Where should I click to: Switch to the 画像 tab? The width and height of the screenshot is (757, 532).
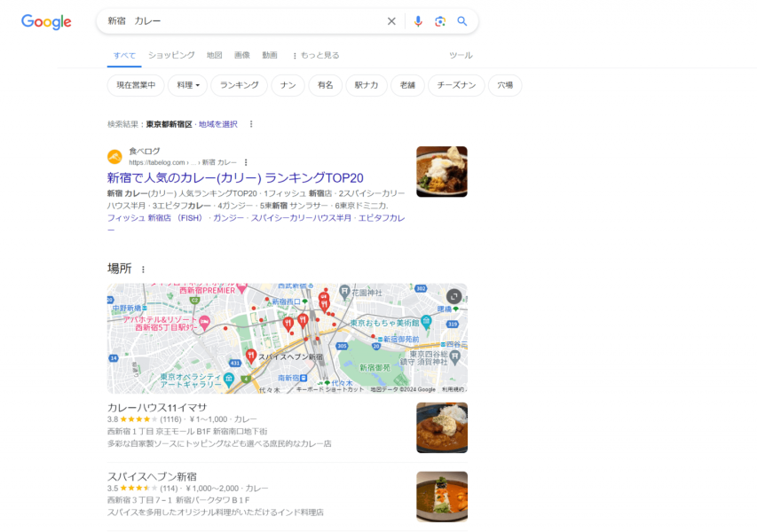click(242, 55)
